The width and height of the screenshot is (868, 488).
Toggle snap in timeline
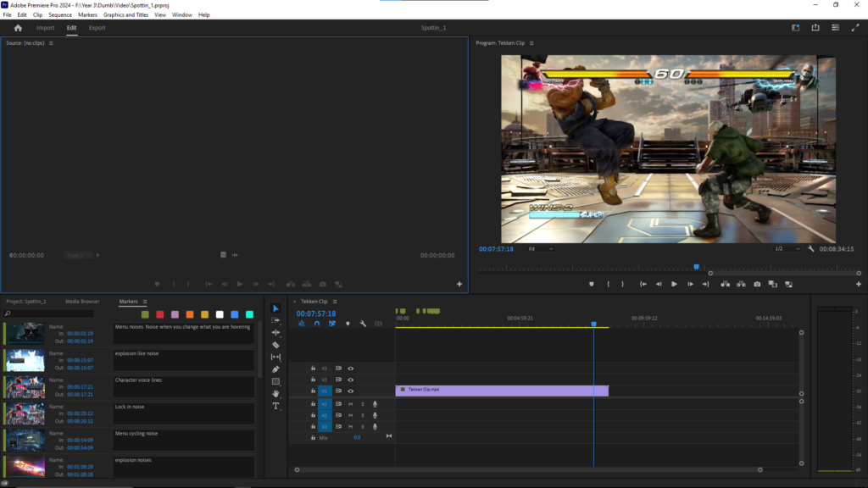[x=316, y=324]
